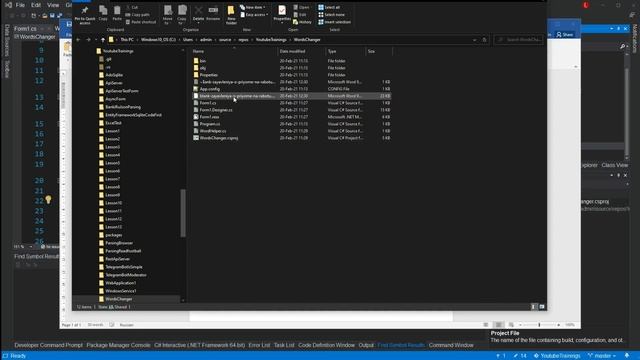640x360 pixels.
Task: Open Package Manager Console tab
Action: [x=118, y=345]
